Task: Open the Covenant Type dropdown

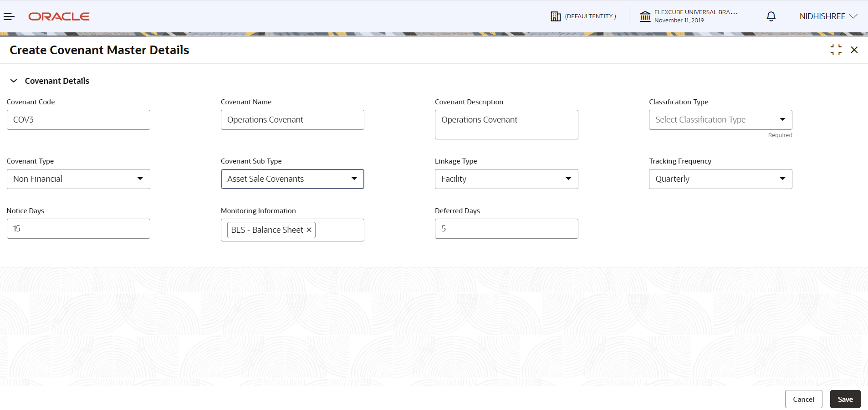Action: point(140,179)
